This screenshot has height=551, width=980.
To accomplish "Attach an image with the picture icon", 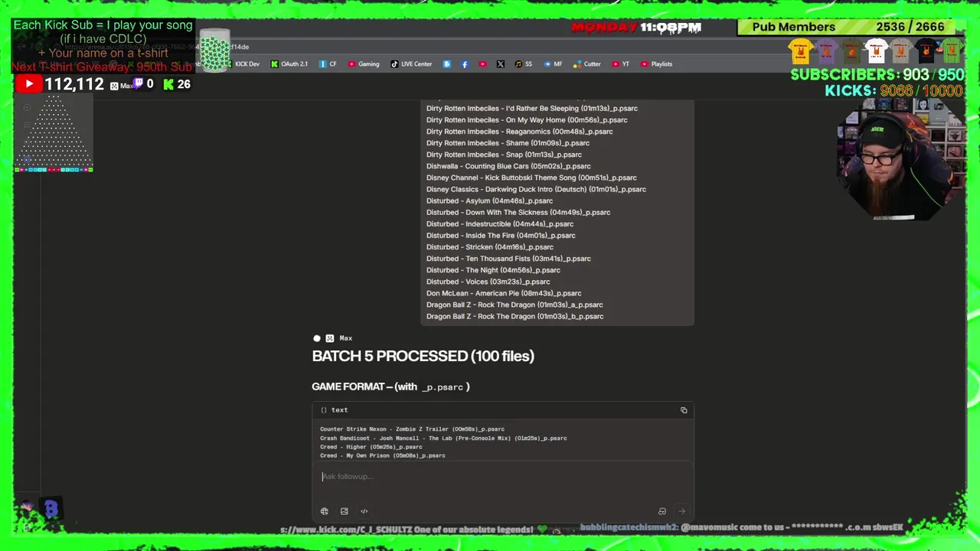I will point(345,511).
